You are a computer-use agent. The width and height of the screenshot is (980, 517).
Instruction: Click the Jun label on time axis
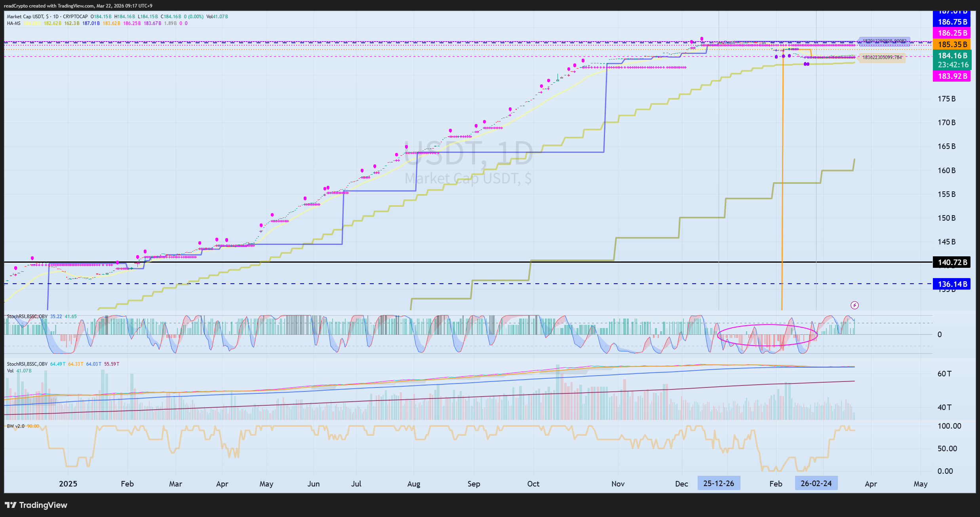(314, 484)
